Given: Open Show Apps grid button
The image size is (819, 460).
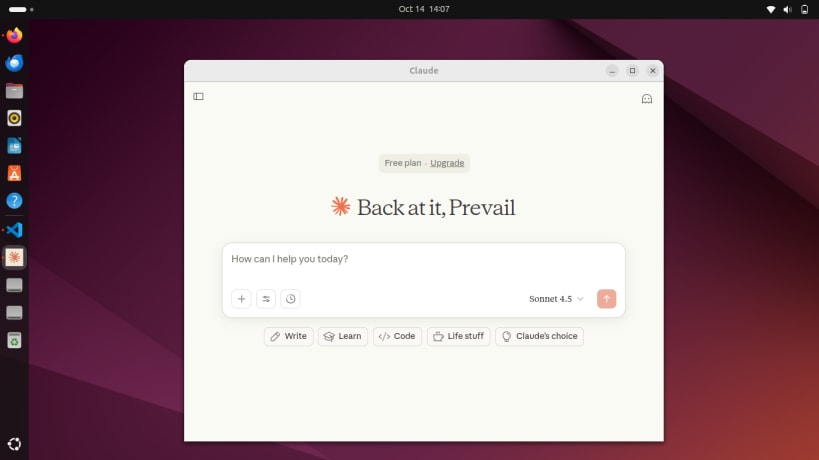Looking at the screenshot, I should click(x=15, y=444).
